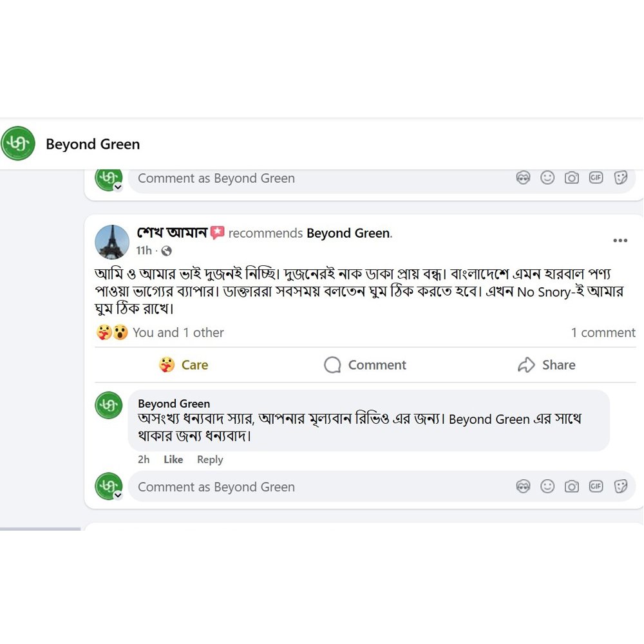Open sticker picker in top comment box
The image size is (644, 644).
(620, 178)
